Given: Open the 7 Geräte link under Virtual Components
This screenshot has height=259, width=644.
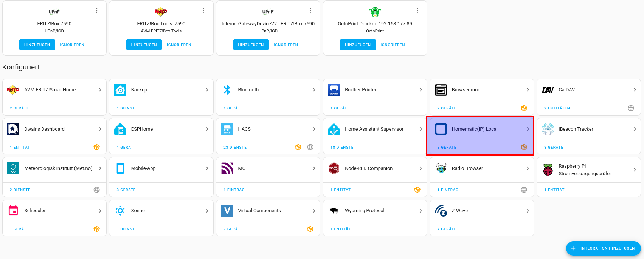Looking at the screenshot, I should [233, 229].
